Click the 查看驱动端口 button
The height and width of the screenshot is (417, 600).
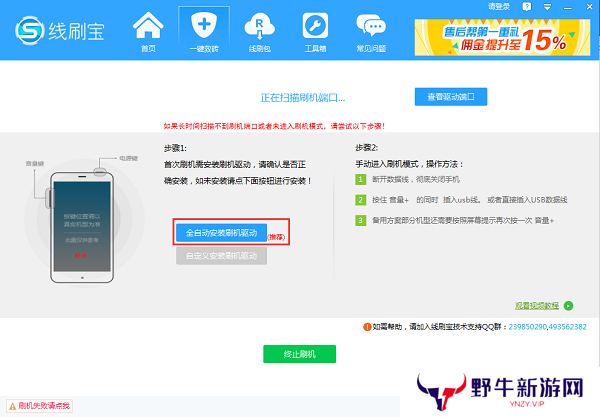[451, 97]
